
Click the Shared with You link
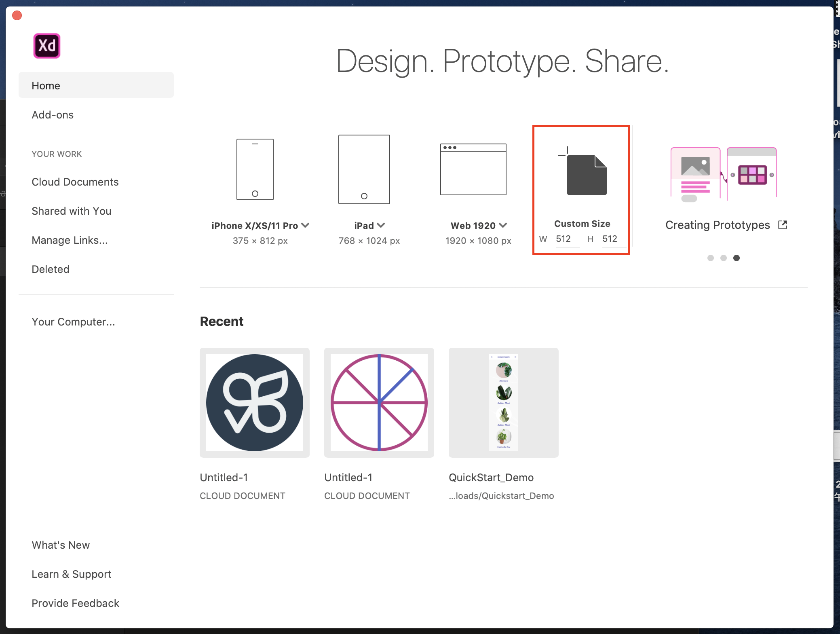(72, 211)
